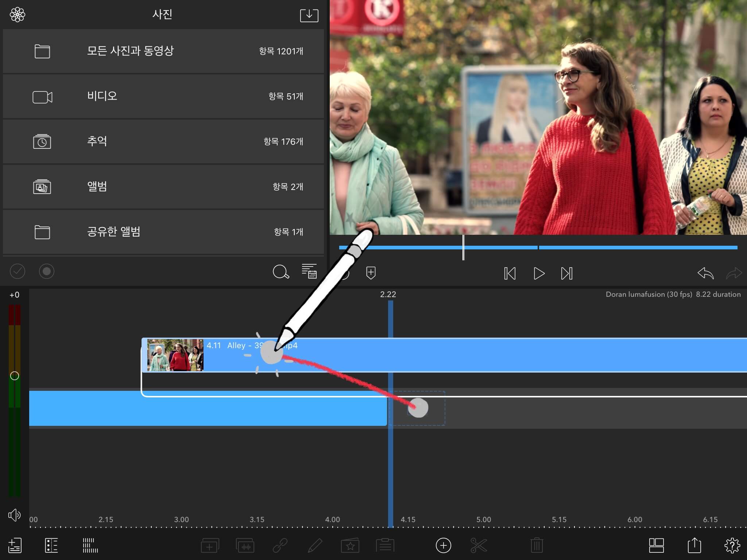The width and height of the screenshot is (747, 560).
Task: Add a marker with the shield-plus icon
Action: pyautogui.click(x=371, y=273)
